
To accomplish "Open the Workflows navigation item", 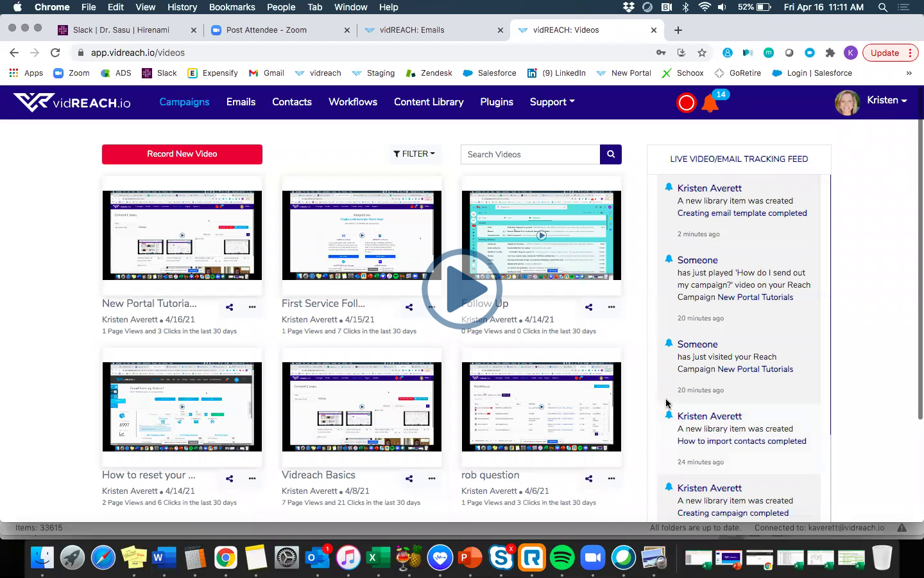I will coord(353,102).
